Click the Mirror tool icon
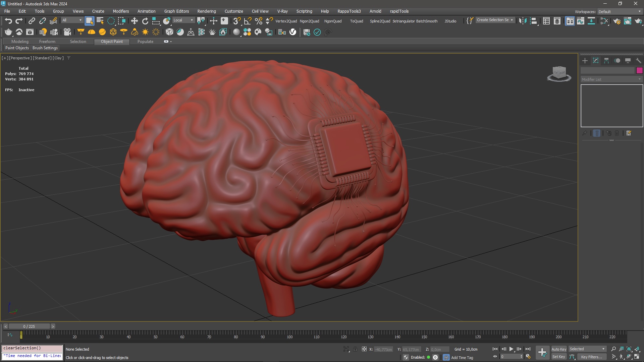Image resolution: width=644 pixels, height=362 pixels. point(523,21)
